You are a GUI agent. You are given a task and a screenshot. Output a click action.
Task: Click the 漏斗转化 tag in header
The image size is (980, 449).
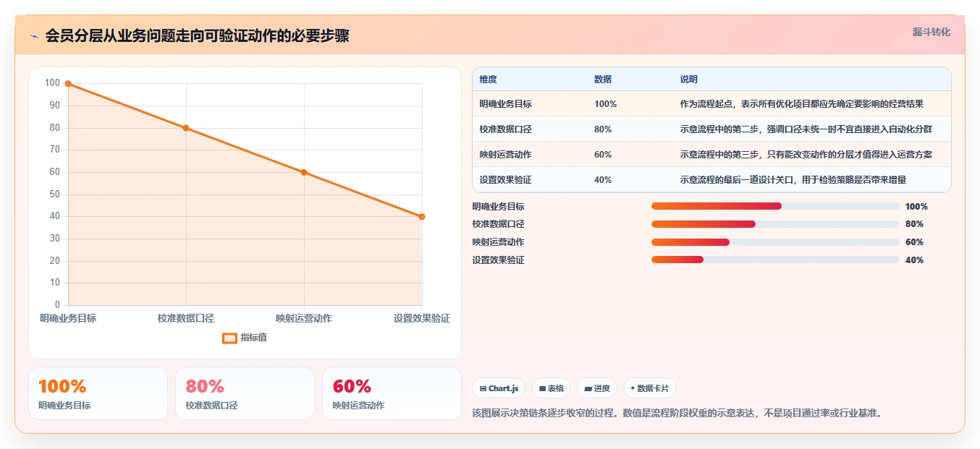click(931, 33)
